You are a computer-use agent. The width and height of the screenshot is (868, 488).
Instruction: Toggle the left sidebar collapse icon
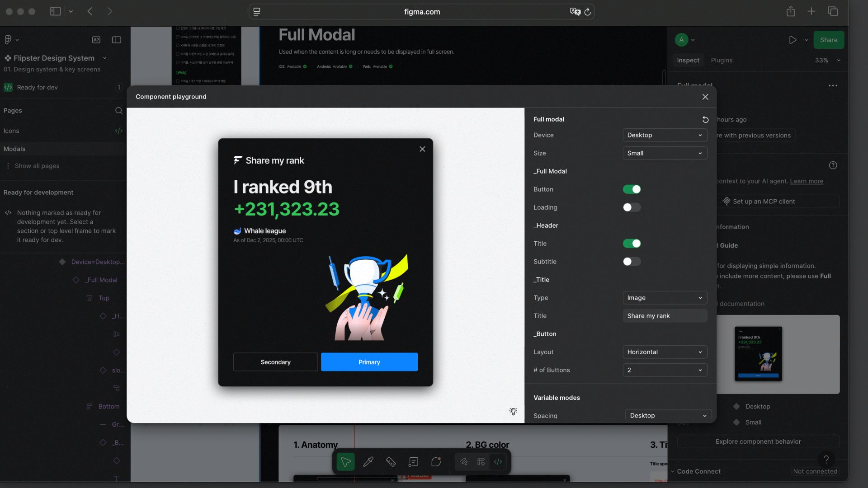[x=117, y=40]
